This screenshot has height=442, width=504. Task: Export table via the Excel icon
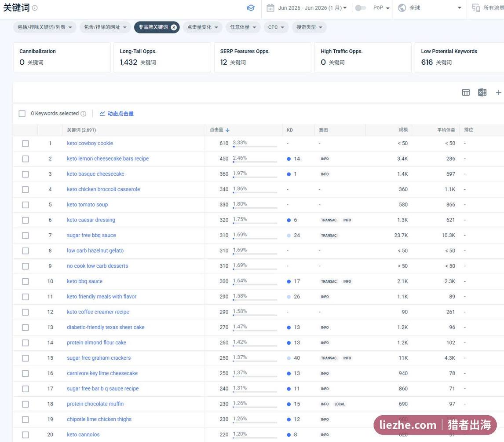[482, 92]
